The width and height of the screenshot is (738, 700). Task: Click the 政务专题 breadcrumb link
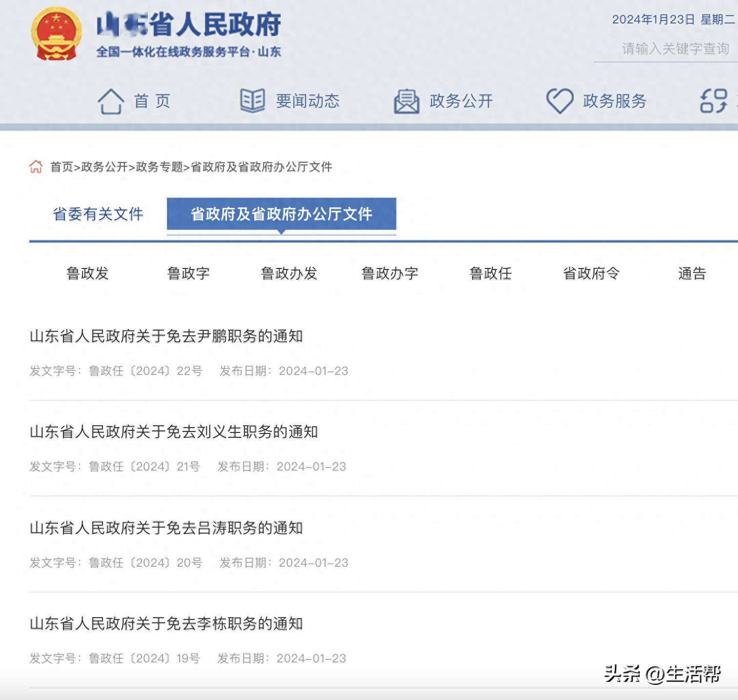162,166
